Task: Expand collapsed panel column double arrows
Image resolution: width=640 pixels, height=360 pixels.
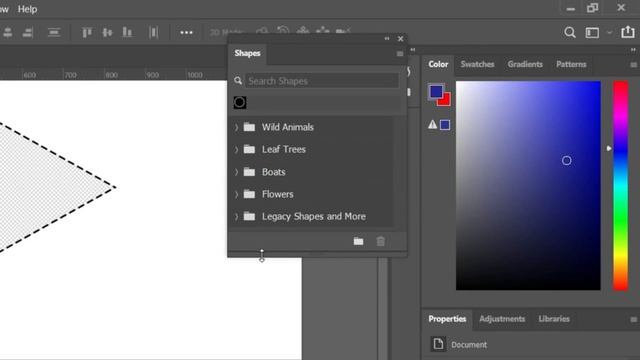Action: click(413, 50)
